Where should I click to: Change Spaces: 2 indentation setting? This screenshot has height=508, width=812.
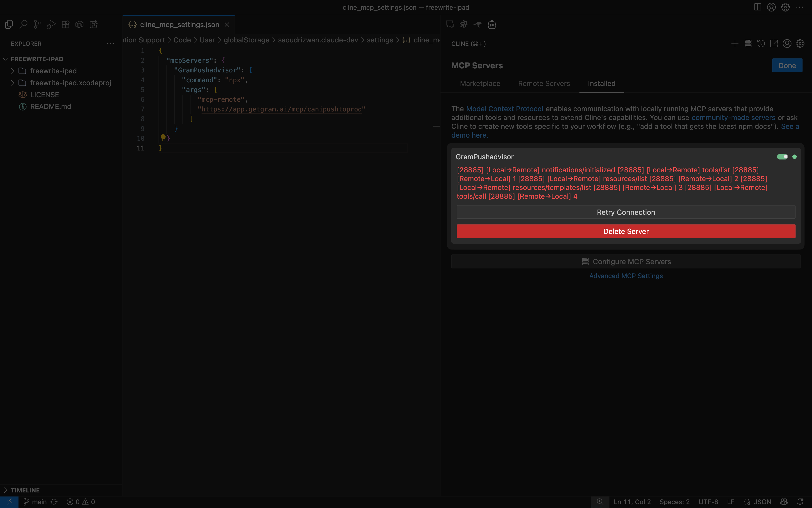coord(675,502)
